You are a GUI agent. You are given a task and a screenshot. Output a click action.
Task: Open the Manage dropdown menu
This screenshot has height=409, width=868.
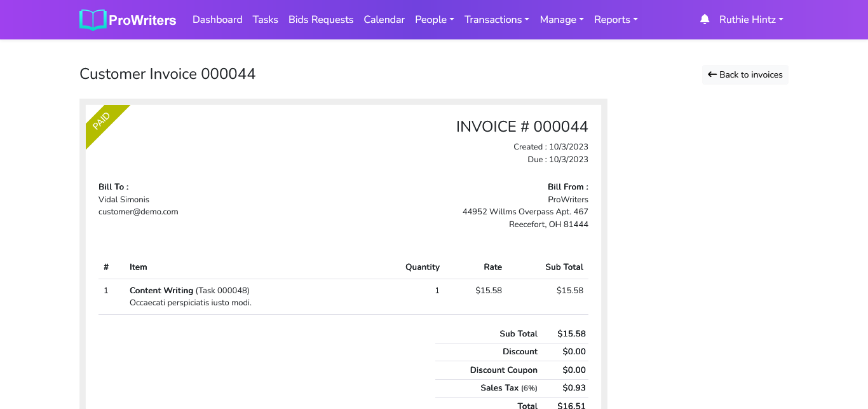(561, 20)
